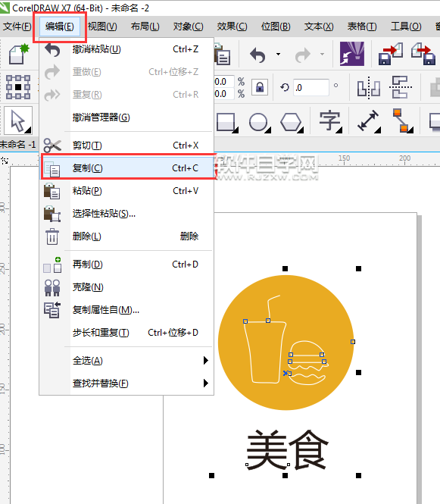This screenshot has width=440, height=504.
Task: Click the 美食 text on canvas
Action: tap(287, 450)
